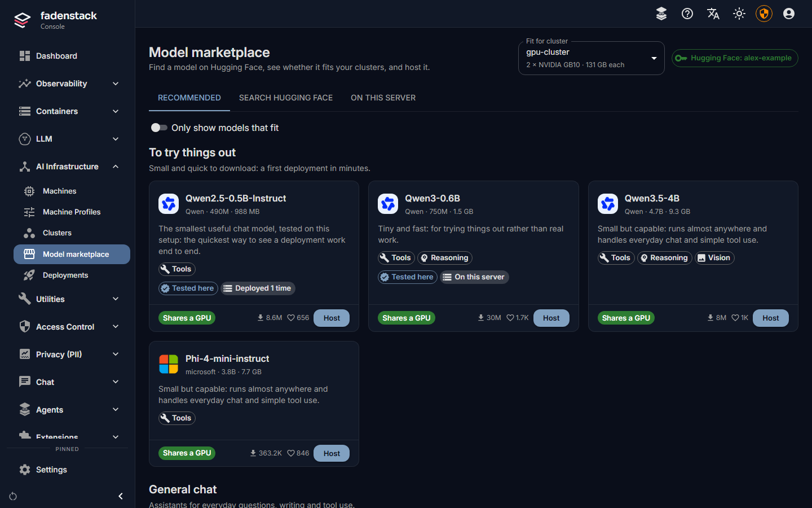Host the Qwen2.5-0.5B-Instruct model
812x508 pixels.
[x=332, y=318]
